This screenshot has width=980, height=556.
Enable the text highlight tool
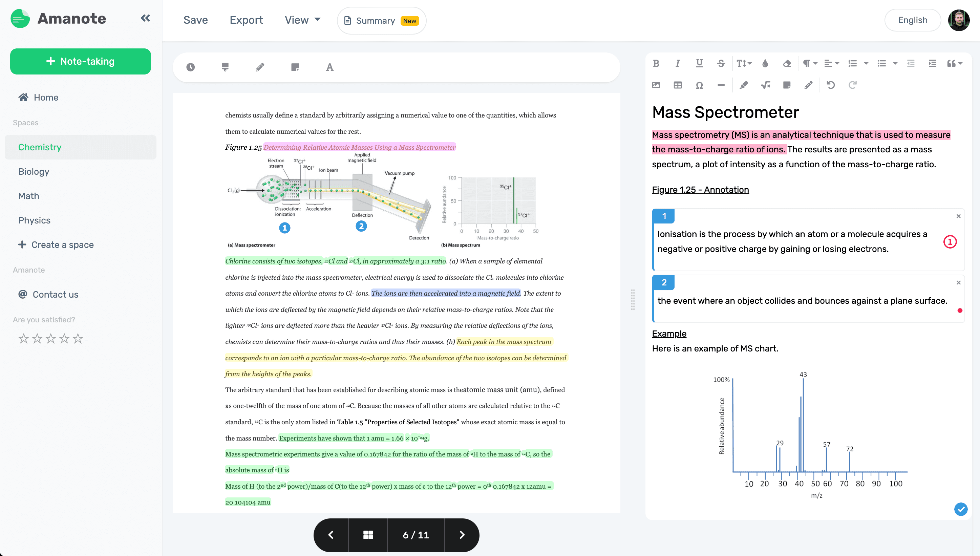pyautogui.click(x=225, y=67)
